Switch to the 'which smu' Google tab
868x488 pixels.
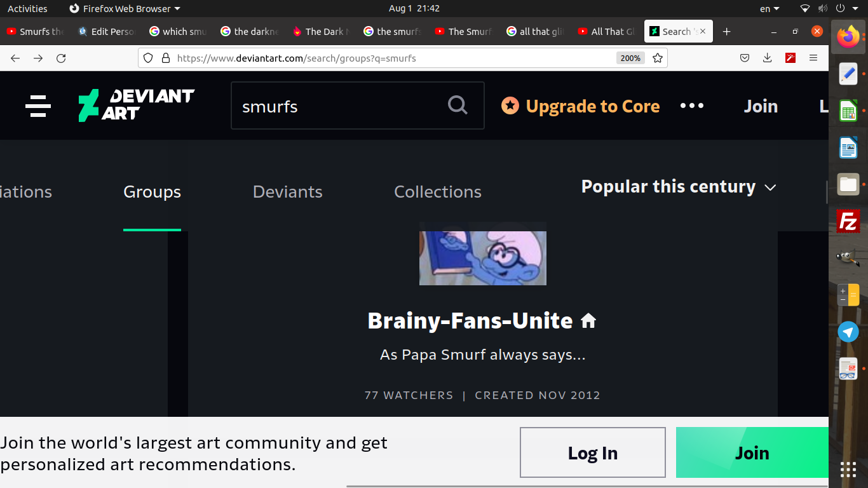178,31
